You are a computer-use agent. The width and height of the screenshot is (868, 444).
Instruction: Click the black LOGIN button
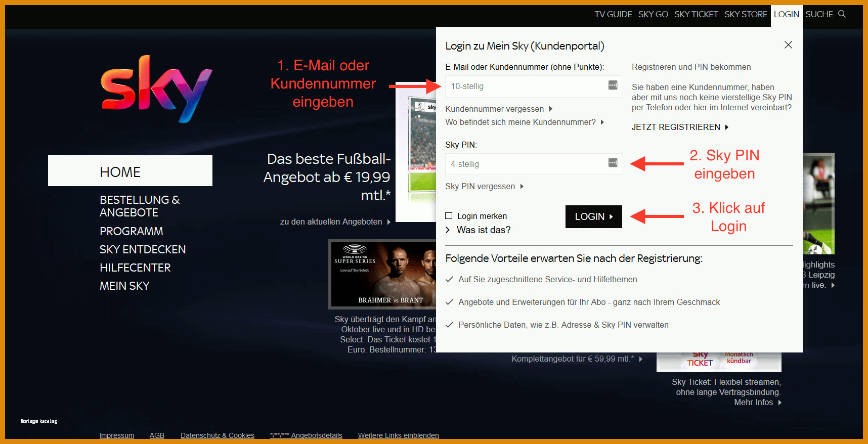pos(594,216)
